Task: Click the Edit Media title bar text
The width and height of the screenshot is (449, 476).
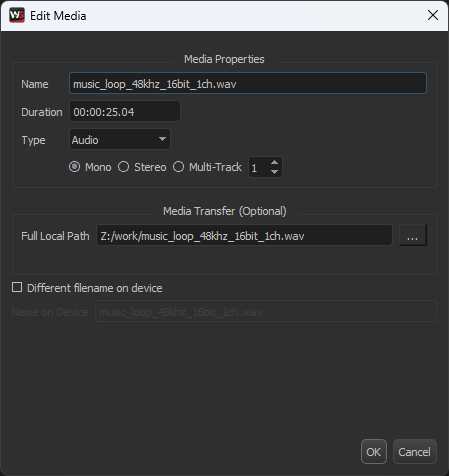Action: click(58, 16)
